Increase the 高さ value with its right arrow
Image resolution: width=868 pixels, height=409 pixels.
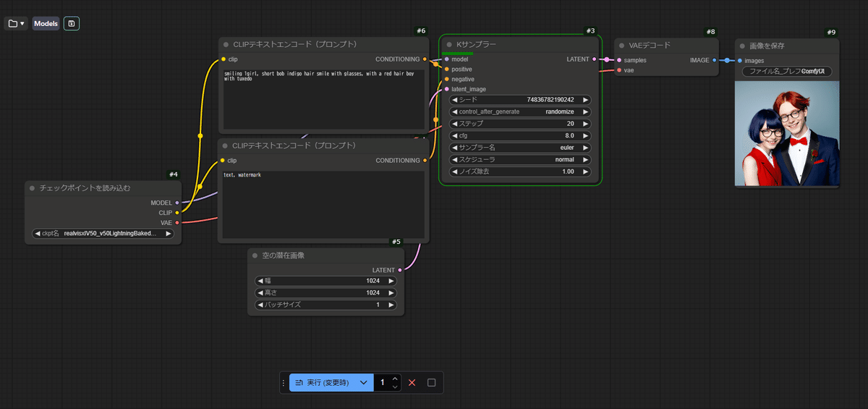point(392,292)
